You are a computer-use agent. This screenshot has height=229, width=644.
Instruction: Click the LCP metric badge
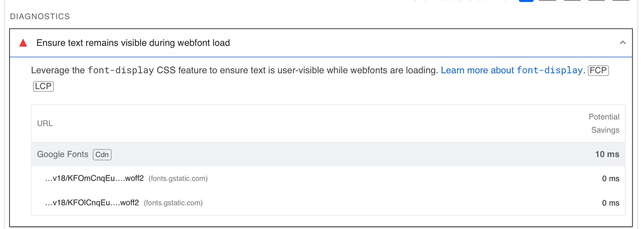(x=43, y=86)
